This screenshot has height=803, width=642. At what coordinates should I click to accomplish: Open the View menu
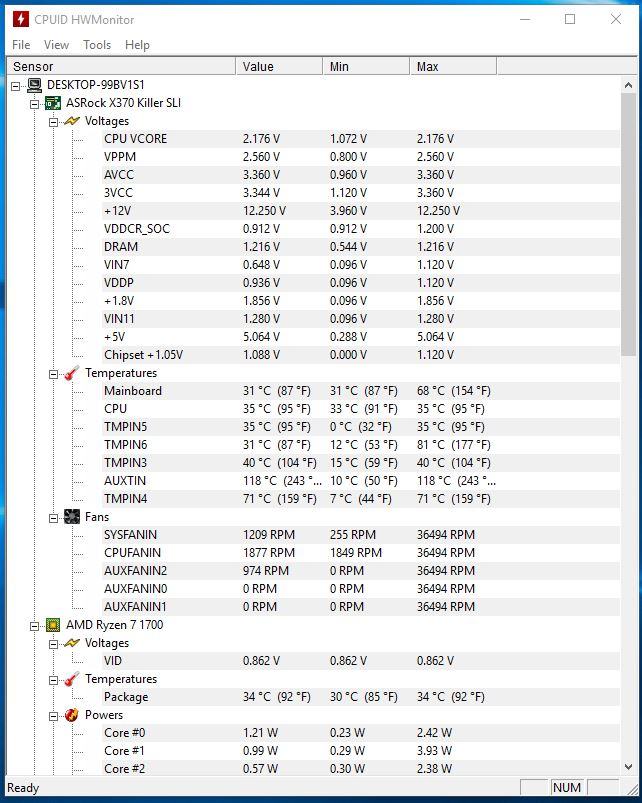click(x=56, y=45)
